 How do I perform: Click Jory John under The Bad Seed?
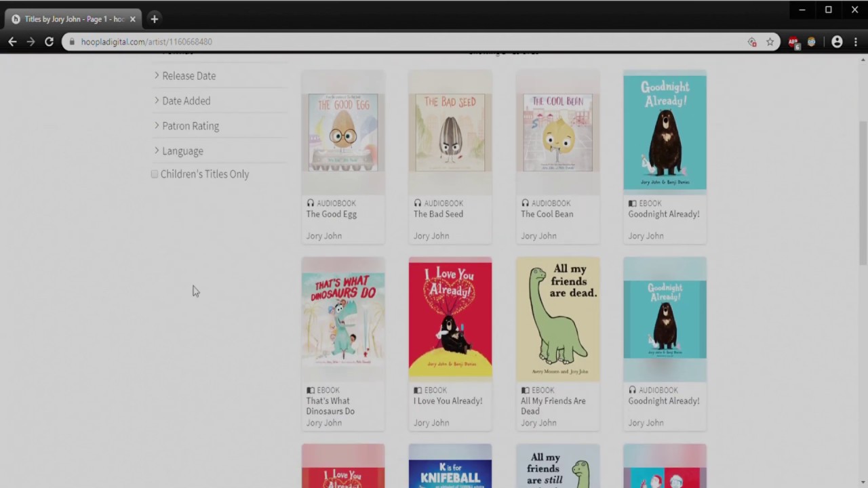431,236
